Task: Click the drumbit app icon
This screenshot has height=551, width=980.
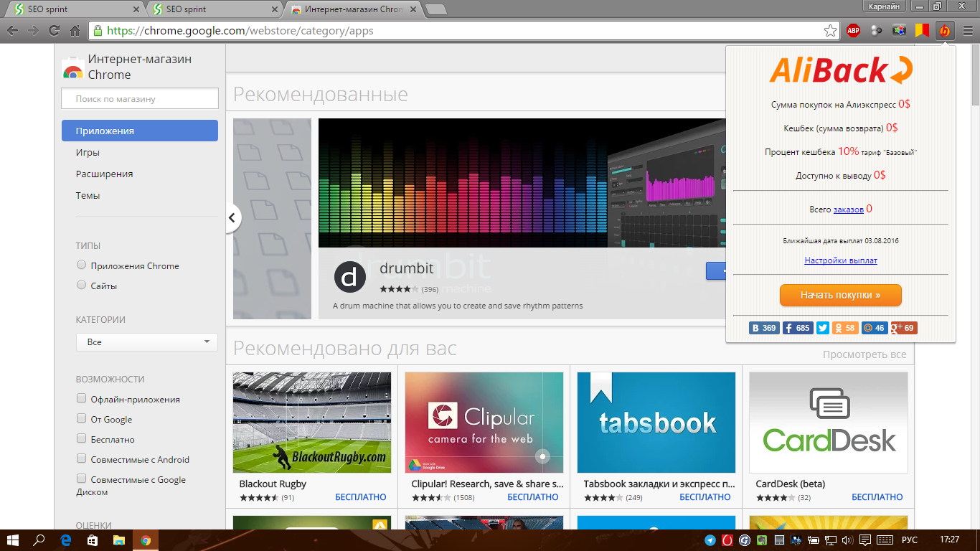Action: click(350, 276)
